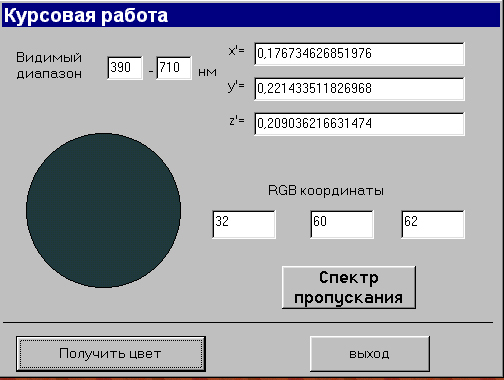Click the dash between the range fields

pyautogui.click(x=151, y=72)
